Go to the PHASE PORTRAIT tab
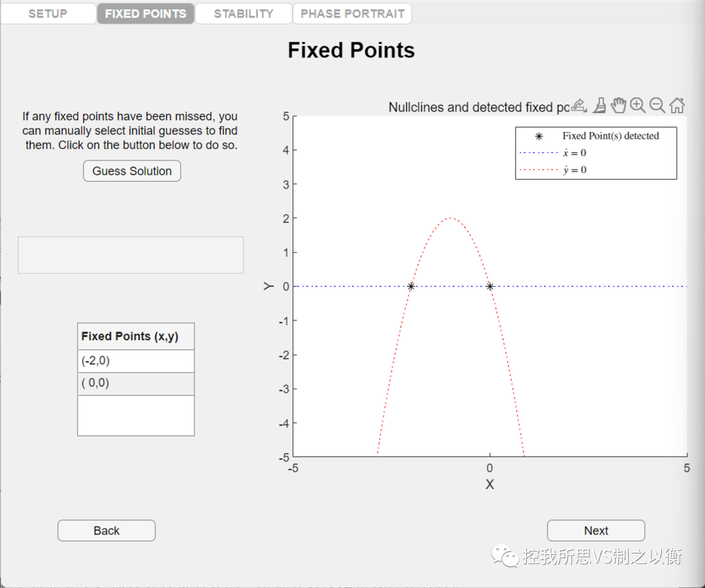 click(x=352, y=14)
